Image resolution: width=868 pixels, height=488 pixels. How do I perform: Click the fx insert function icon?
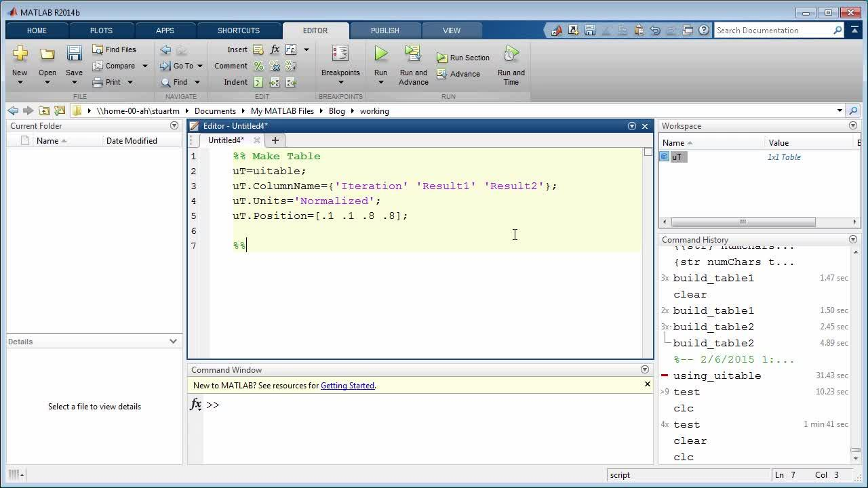pyautogui.click(x=275, y=49)
